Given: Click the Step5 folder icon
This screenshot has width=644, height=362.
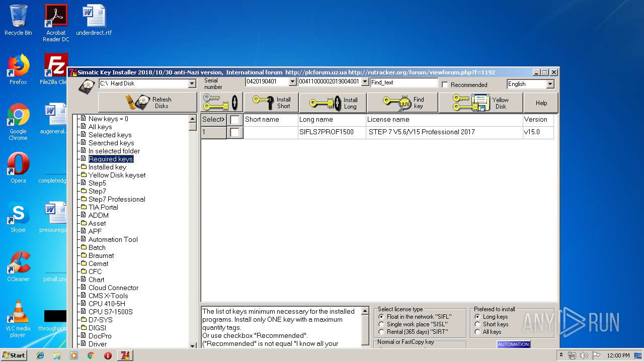Looking at the screenshot, I should click(84, 183).
